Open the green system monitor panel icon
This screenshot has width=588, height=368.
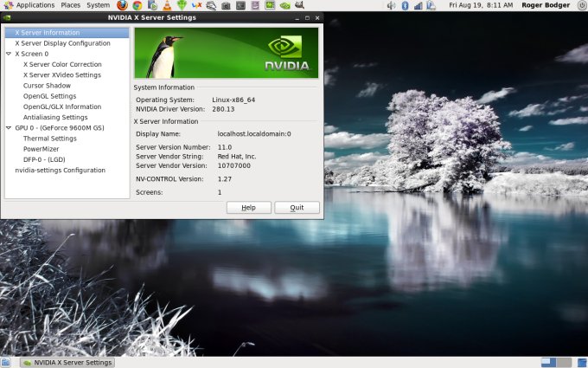click(270, 5)
